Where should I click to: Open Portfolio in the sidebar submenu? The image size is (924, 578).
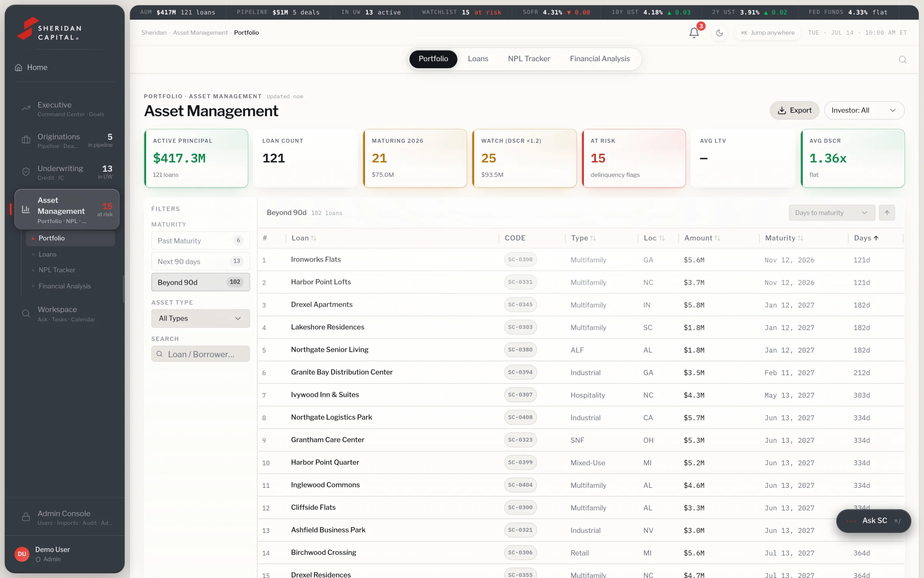click(x=70, y=238)
